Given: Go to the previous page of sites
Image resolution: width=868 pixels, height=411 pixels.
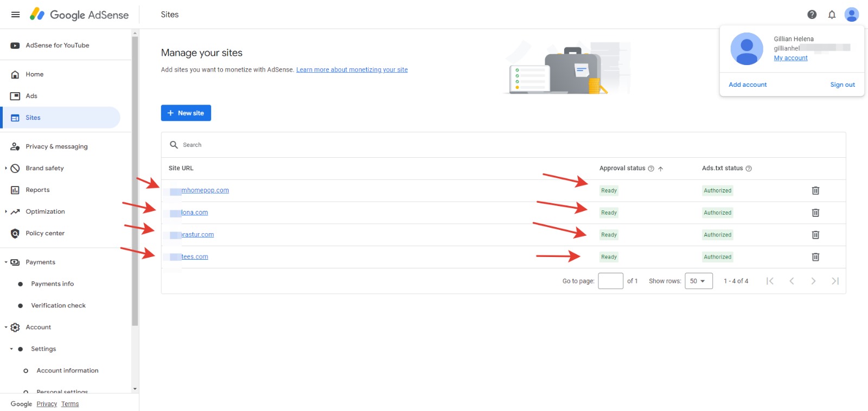Looking at the screenshot, I should coord(792,281).
